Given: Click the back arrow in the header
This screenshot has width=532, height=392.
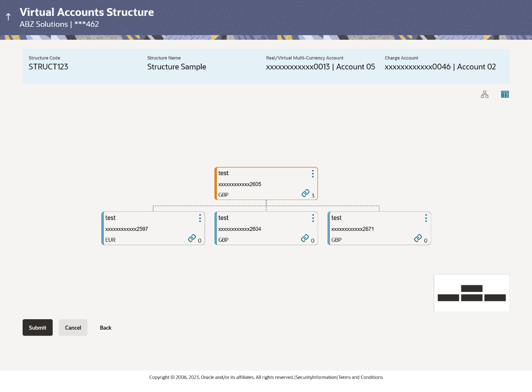Looking at the screenshot, I should coord(8,16).
